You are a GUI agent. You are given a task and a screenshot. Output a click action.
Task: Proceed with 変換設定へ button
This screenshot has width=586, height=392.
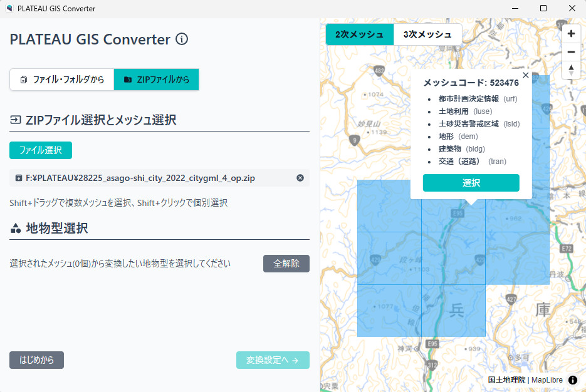coord(273,360)
